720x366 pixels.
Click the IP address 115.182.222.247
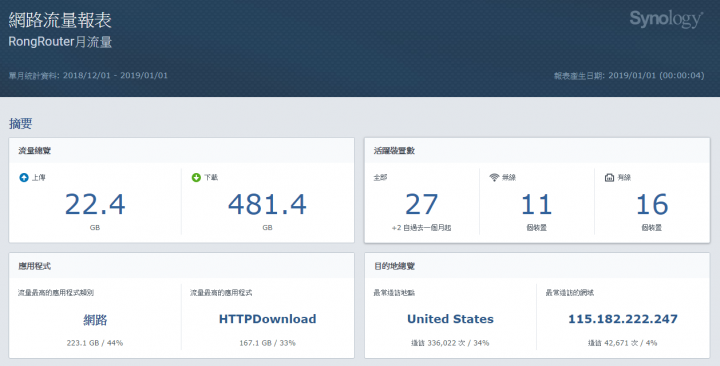point(623,319)
